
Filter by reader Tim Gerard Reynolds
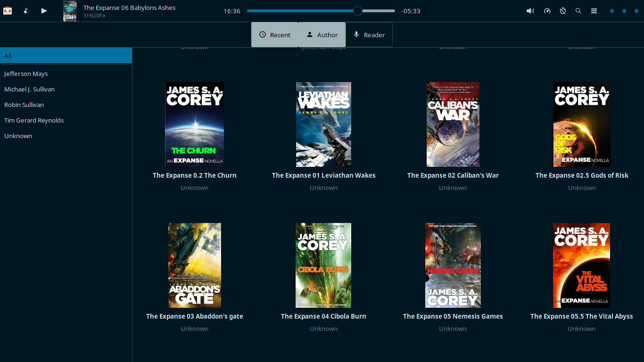click(66, 120)
